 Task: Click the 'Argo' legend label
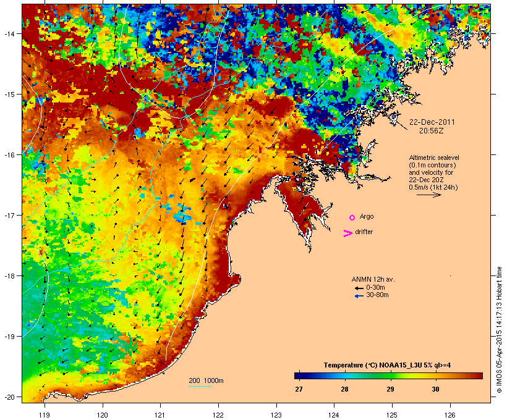[367, 216]
